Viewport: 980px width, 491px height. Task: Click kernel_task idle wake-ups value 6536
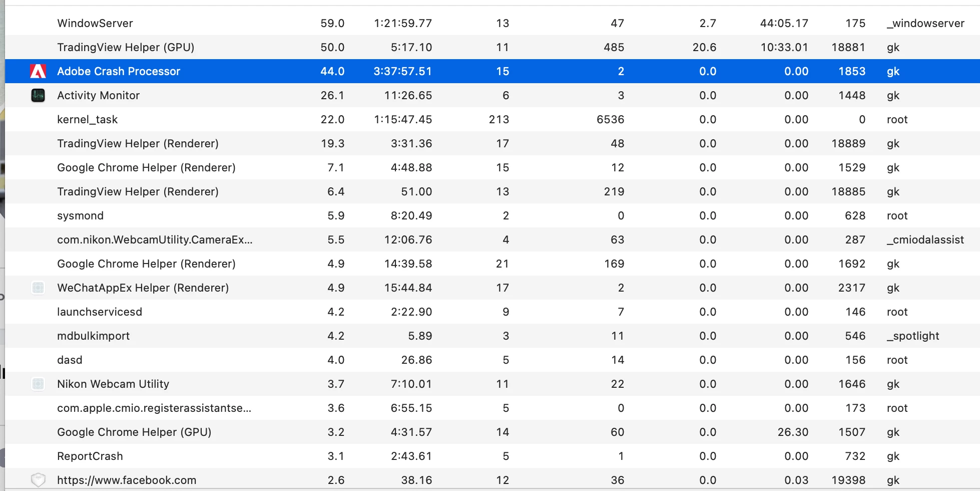(610, 119)
